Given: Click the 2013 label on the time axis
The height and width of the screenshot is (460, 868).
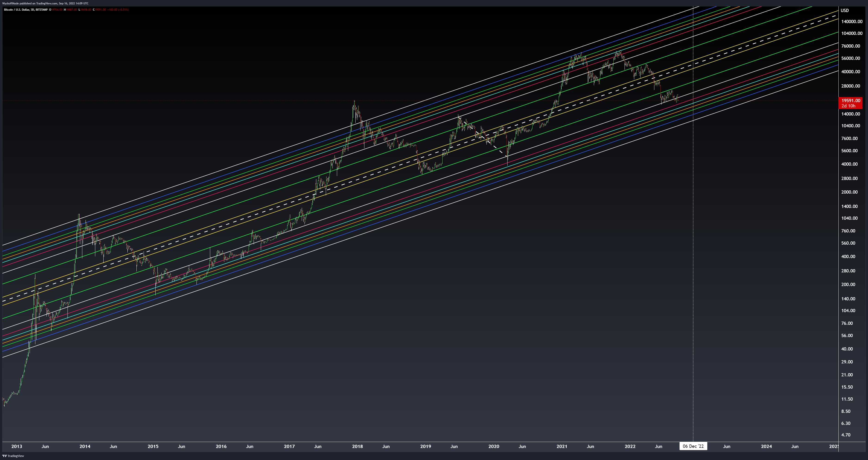Looking at the screenshot, I should click(16, 447).
